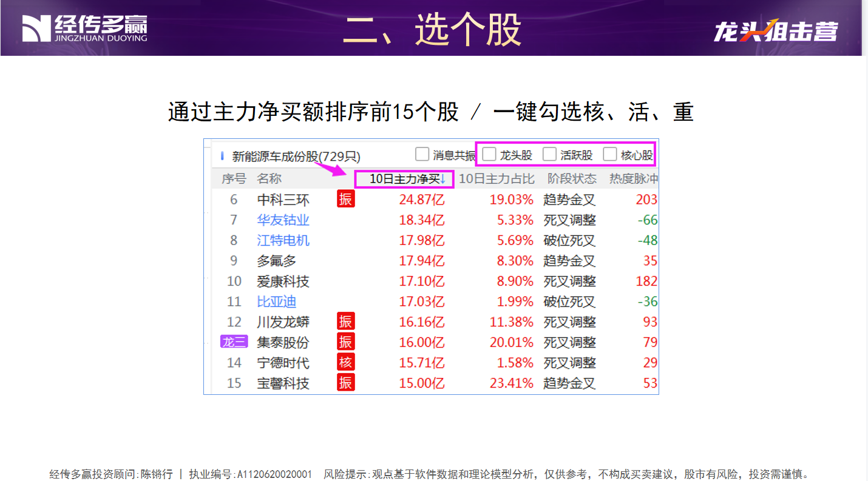This screenshot has height=481, width=868.
Task: Select the 川发龙蟒 row name
Action: [x=283, y=322]
